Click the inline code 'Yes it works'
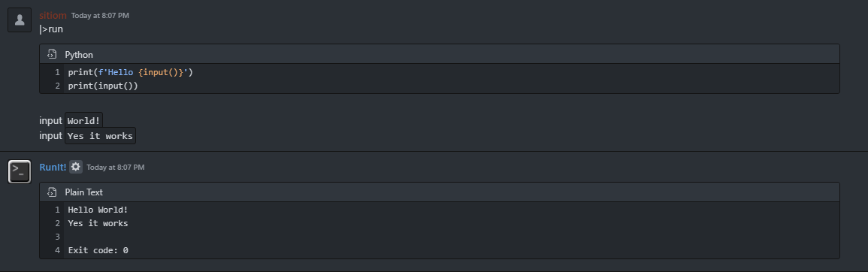This screenshot has width=868, height=272. (x=100, y=136)
